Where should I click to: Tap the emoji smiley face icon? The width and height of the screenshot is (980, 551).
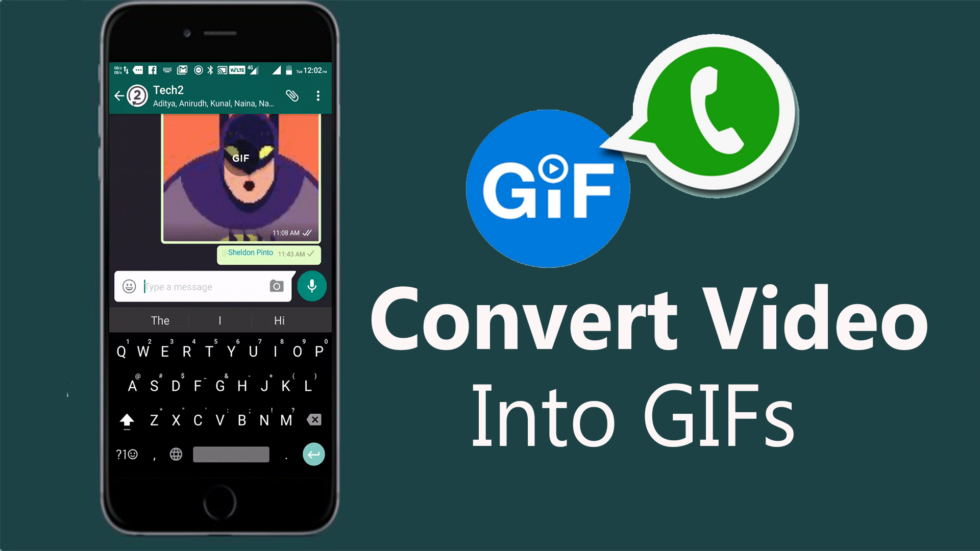click(x=131, y=286)
